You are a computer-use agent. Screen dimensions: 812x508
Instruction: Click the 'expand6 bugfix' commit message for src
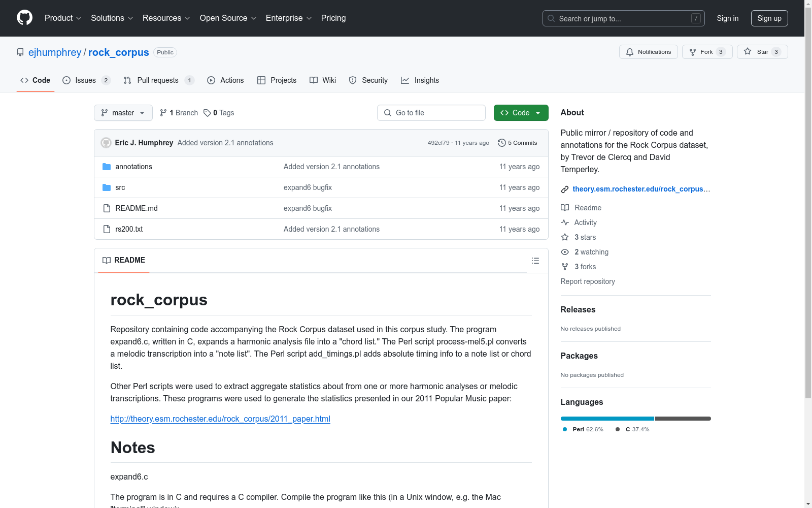tap(308, 187)
